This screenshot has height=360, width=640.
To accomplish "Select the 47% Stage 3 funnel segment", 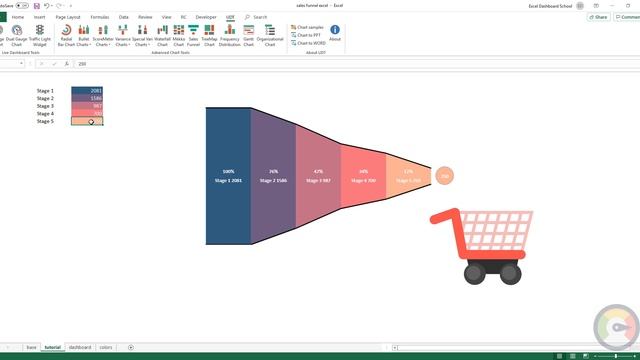I will click(318, 176).
